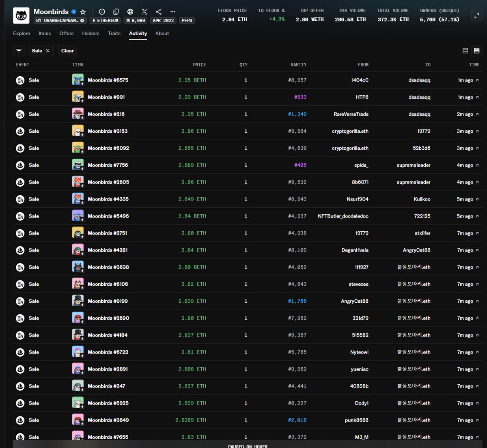Click the Blur marketplace icon on #216 row

pyautogui.click(x=20, y=114)
